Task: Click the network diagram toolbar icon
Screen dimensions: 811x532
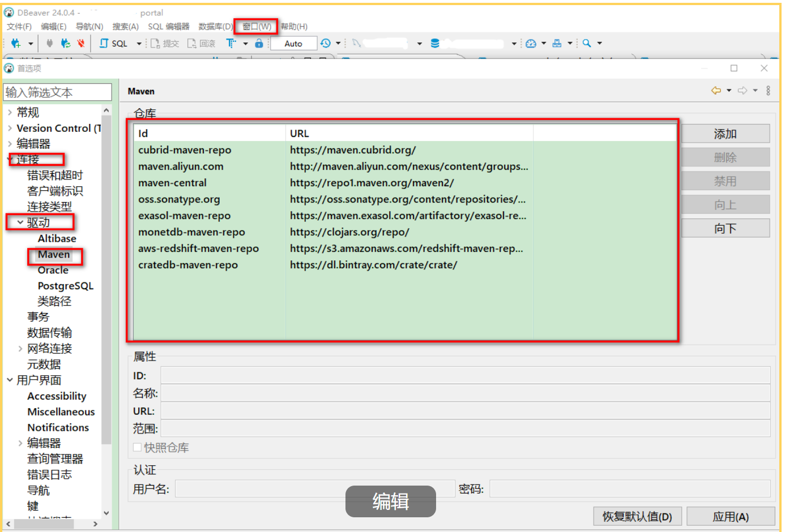Action: 557,43
